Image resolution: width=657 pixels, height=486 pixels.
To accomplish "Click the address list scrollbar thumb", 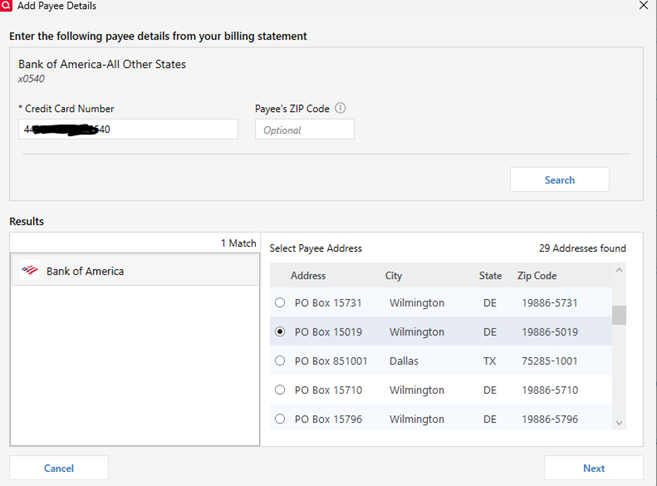I will pyautogui.click(x=619, y=315).
